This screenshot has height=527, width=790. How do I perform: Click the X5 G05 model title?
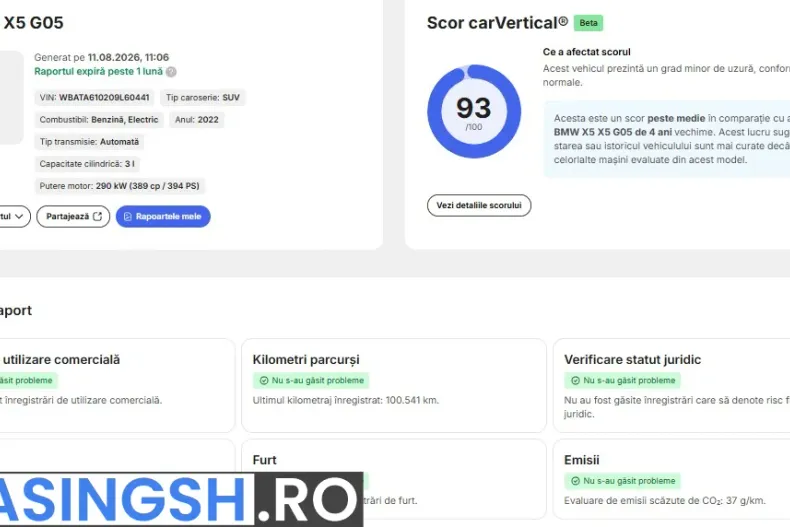[x=33, y=23]
